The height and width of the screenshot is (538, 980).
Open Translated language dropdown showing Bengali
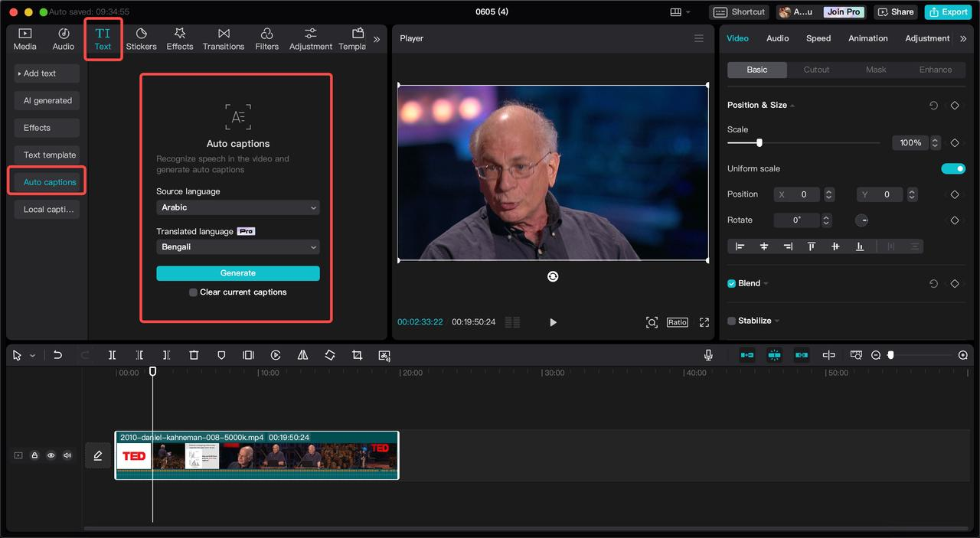(x=238, y=247)
